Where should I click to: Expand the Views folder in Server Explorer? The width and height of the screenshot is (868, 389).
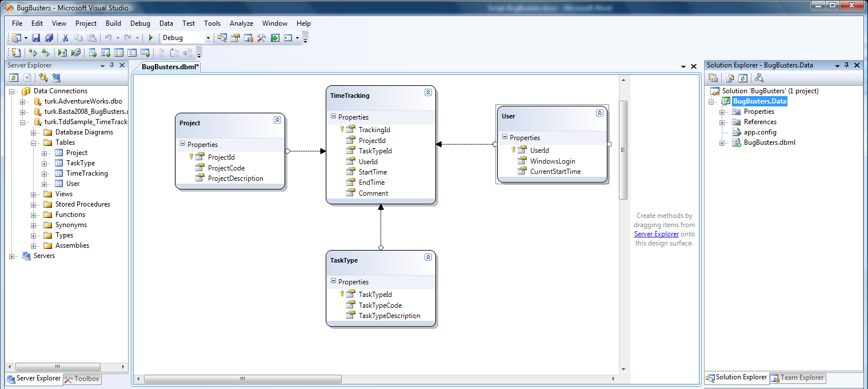(x=34, y=194)
